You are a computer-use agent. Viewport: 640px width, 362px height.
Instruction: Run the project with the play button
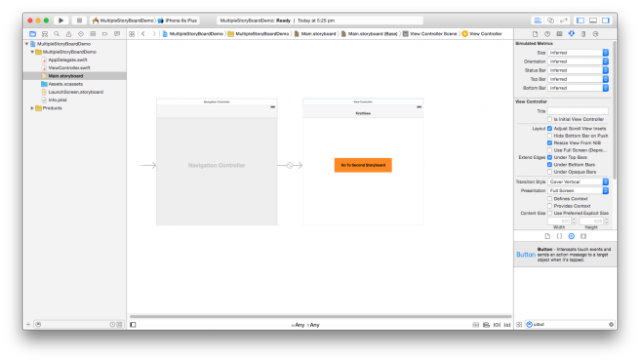click(61, 20)
